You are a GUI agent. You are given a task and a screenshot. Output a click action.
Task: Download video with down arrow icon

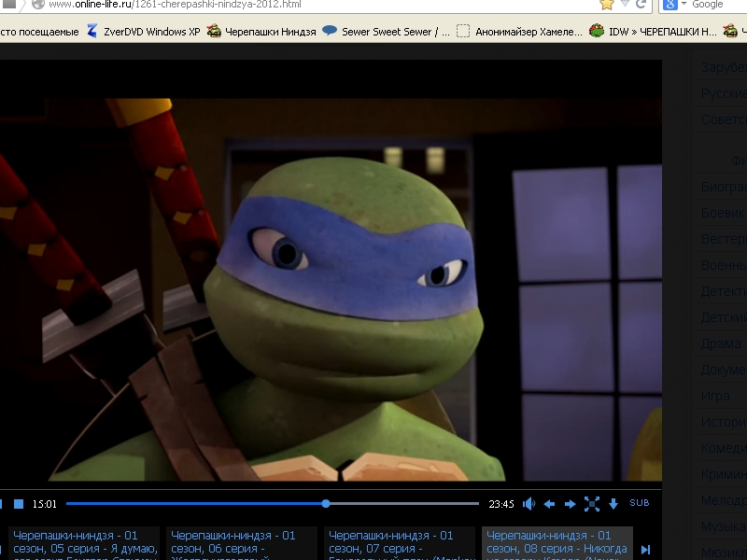tap(613, 504)
